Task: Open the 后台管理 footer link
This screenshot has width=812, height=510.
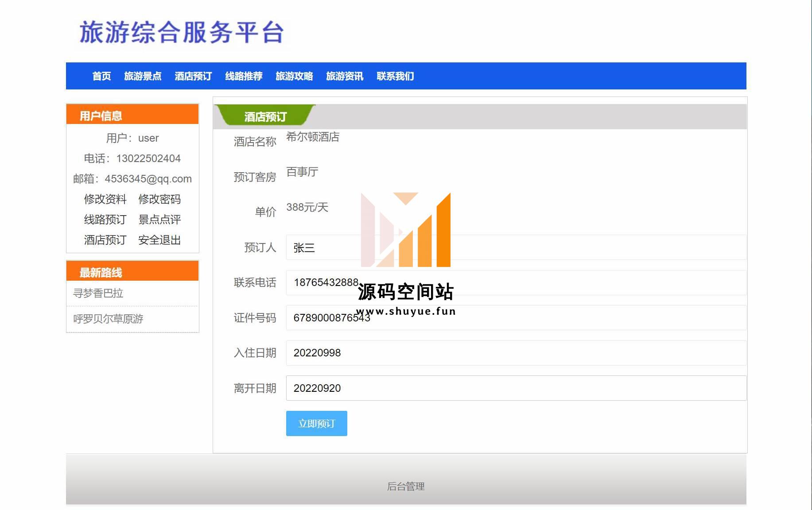Action: pos(406,487)
